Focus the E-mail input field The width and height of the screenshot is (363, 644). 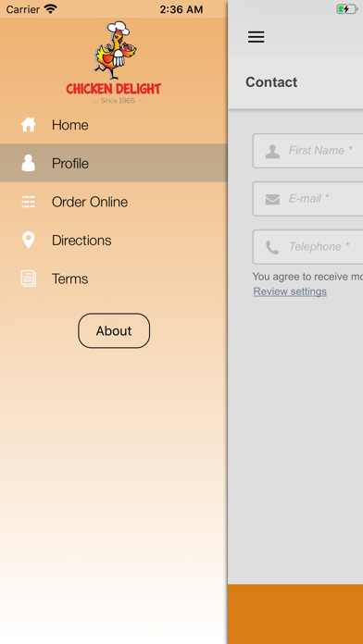[308, 199]
